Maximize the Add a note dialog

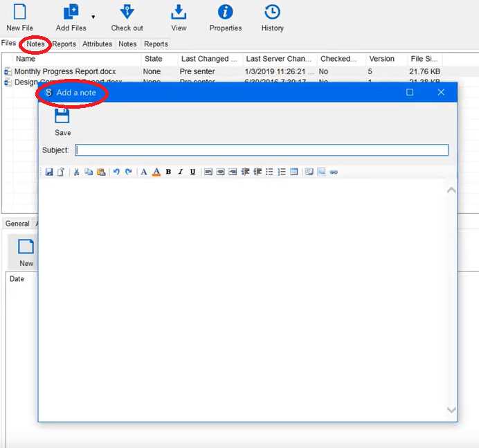point(410,92)
